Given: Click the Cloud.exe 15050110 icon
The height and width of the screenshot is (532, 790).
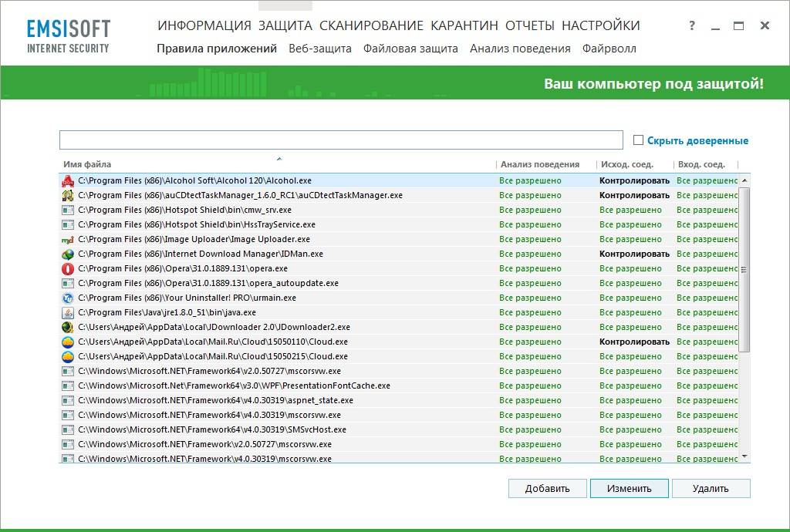Looking at the screenshot, I should (68, 342).
